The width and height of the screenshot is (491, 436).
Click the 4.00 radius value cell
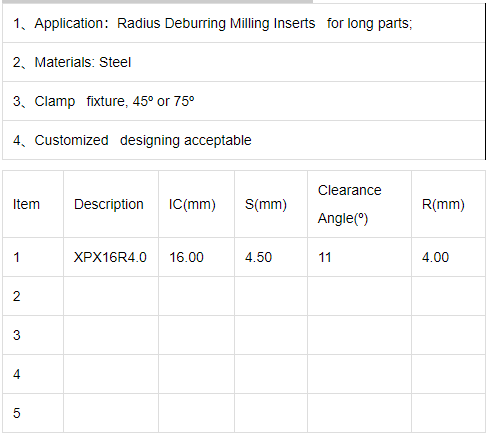449,257
